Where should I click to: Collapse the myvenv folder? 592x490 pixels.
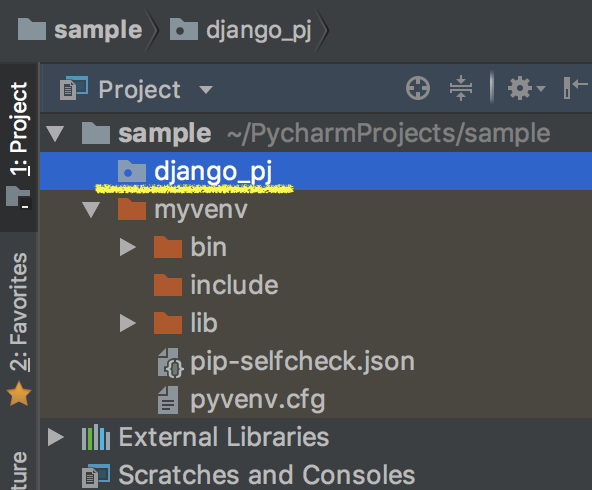pyautogui.click(x=91, y=210)
